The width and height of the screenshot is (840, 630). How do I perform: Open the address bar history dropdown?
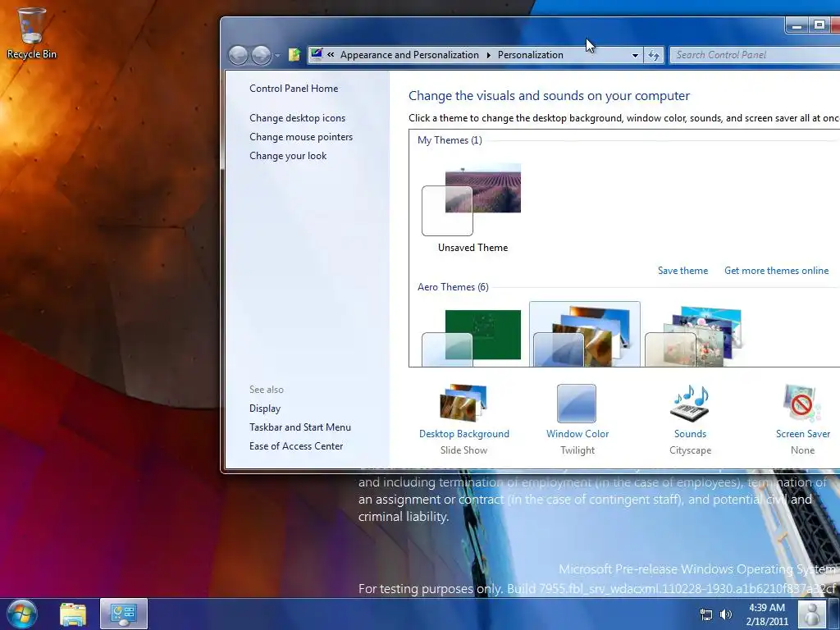[x=635, y=55]
